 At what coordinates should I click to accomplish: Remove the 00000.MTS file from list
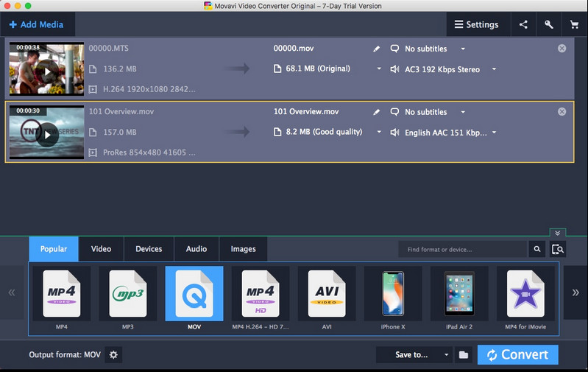point(562,49)
